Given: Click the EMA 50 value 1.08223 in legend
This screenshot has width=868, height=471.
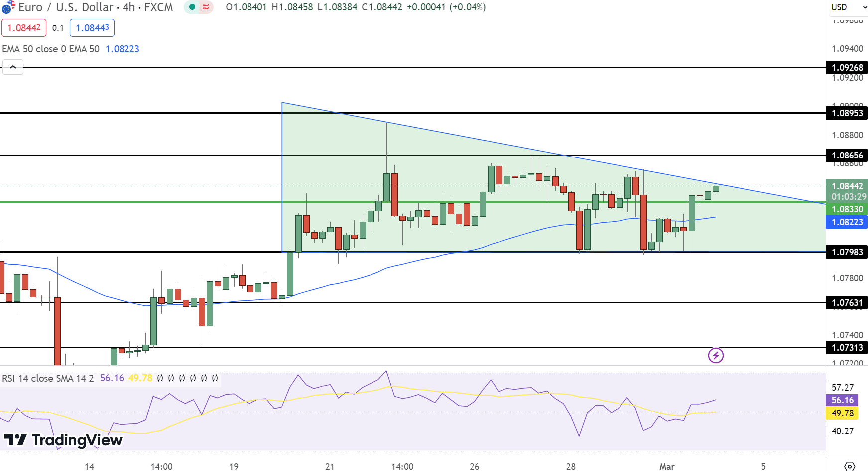Looking at the screenshot, I should pos(123,49).
